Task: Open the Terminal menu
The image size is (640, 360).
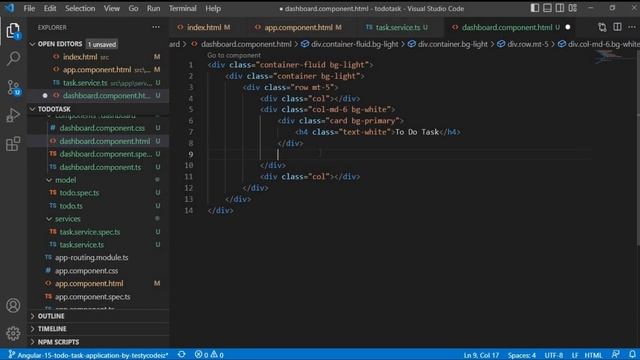Action: (182, 9)
